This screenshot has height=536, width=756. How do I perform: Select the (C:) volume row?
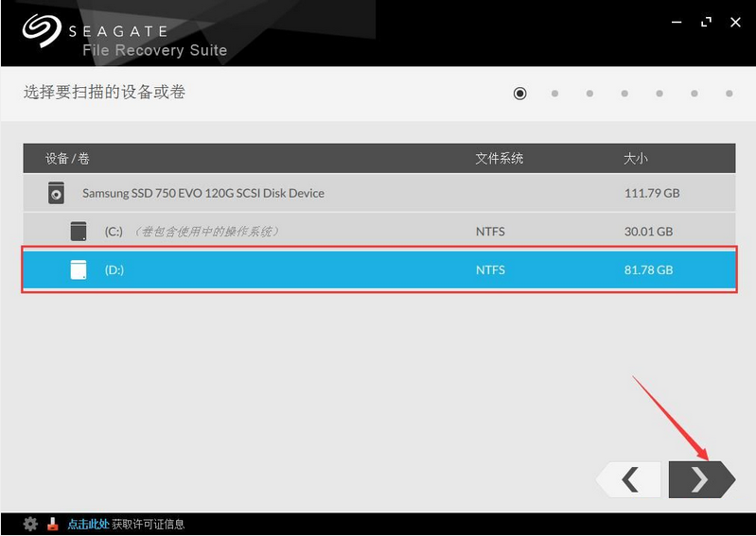379,232
